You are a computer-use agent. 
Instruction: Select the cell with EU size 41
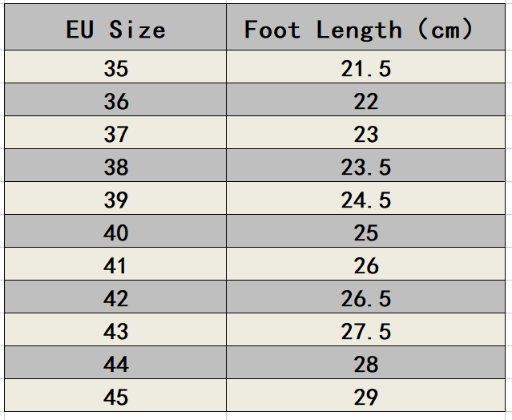[x=115, y=265]
